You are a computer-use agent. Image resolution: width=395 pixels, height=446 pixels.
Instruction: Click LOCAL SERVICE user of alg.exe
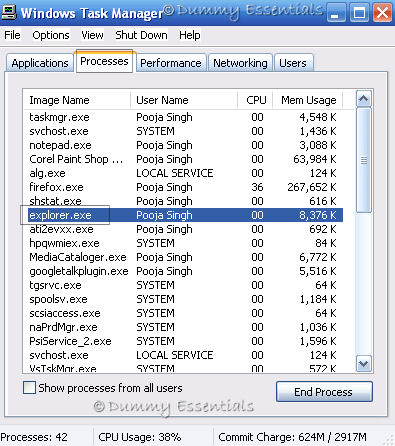tap(175, 173)
